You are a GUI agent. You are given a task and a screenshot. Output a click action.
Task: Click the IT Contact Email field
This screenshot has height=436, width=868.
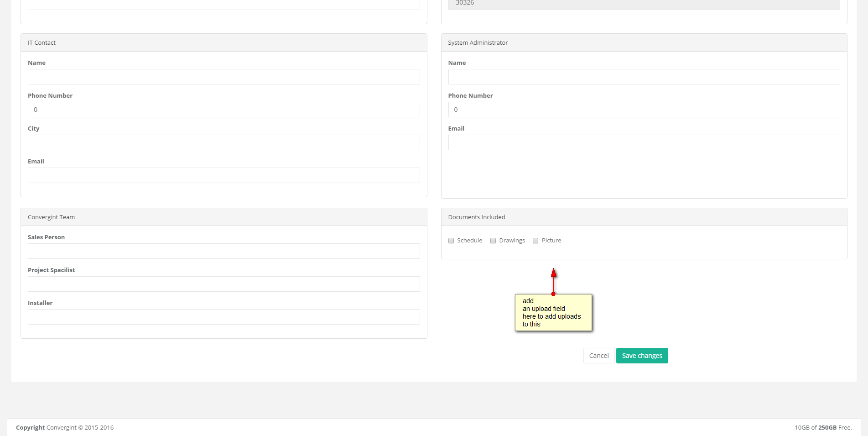coord(223,175)
